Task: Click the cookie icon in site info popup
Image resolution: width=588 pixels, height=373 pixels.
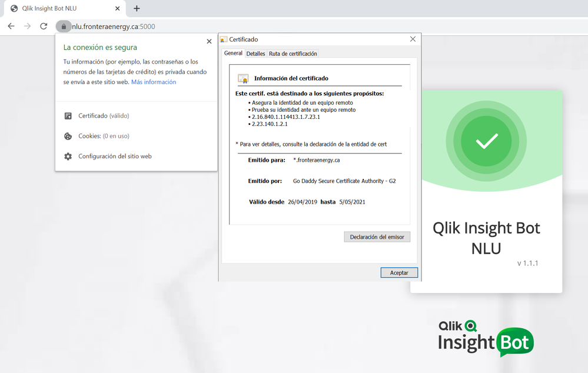Action: point(68,136)
